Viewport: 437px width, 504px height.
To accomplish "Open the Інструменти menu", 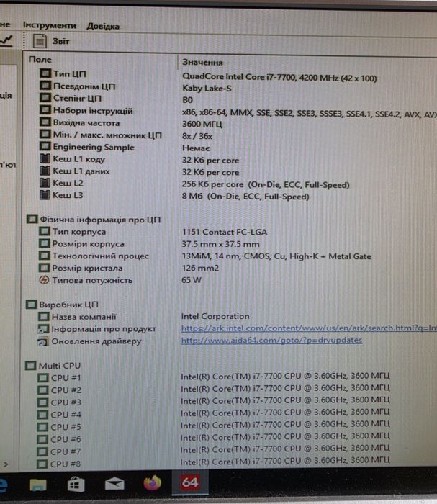I will [50, 25].
